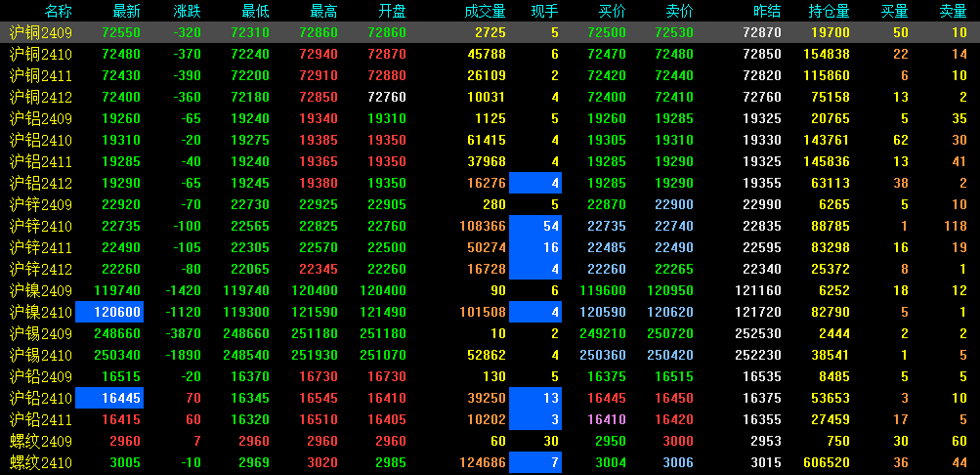Screen dimensions: 980x475
Task: Click highlighted current lots 16
Action: (535, 247)
